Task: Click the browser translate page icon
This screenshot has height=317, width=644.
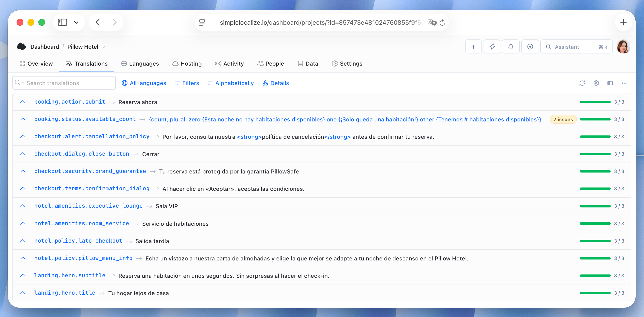Action: tap(432, 22)
